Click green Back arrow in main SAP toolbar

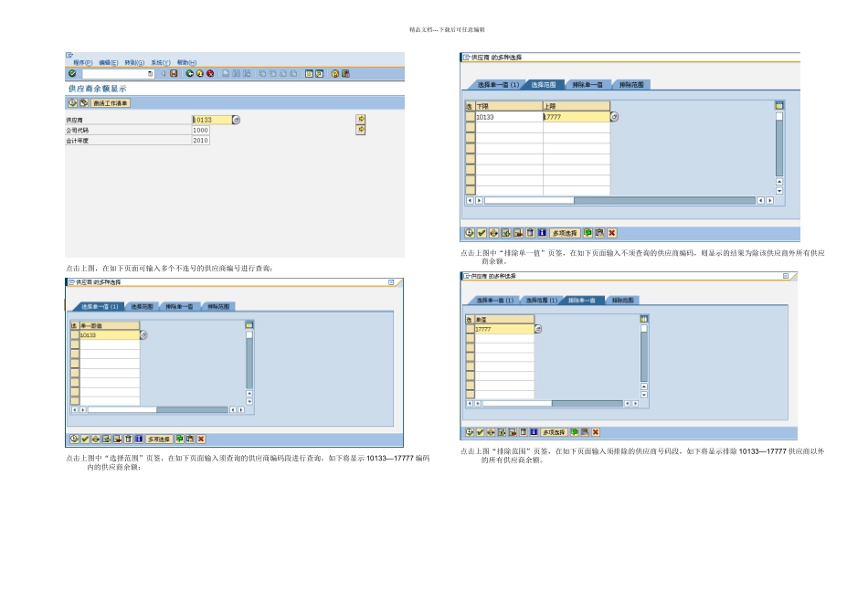[189, 74]
